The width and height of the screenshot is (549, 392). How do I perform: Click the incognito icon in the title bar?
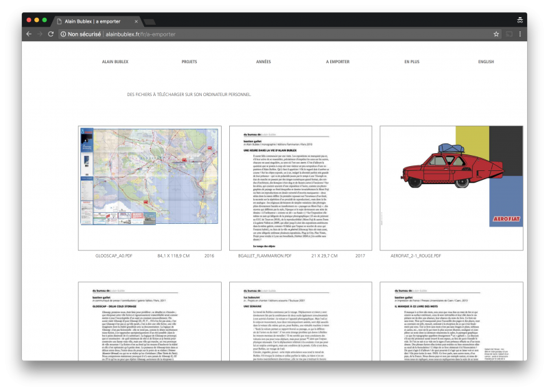coord(519,20)
